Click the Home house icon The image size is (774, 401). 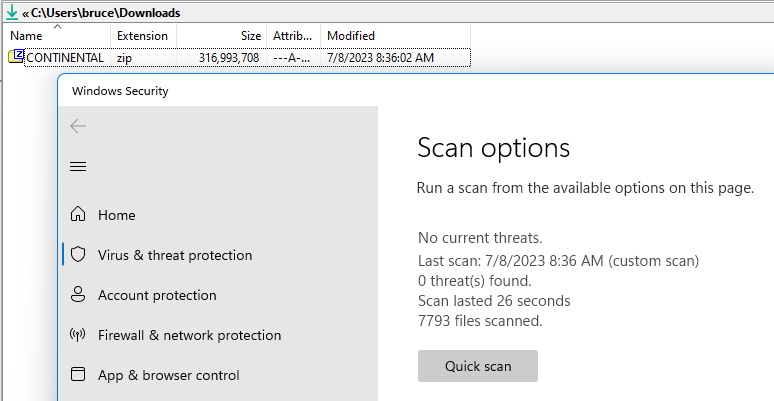coord(78,215)
